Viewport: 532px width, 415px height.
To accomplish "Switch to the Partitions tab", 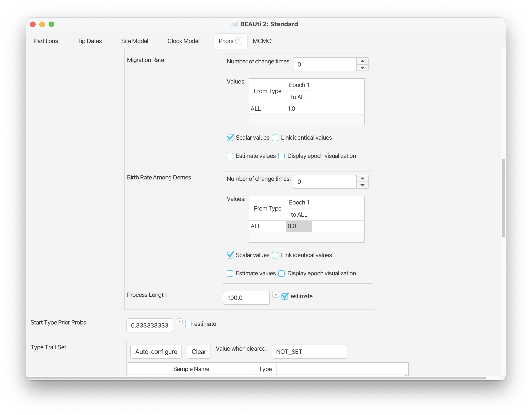I will tap(46, 41).
